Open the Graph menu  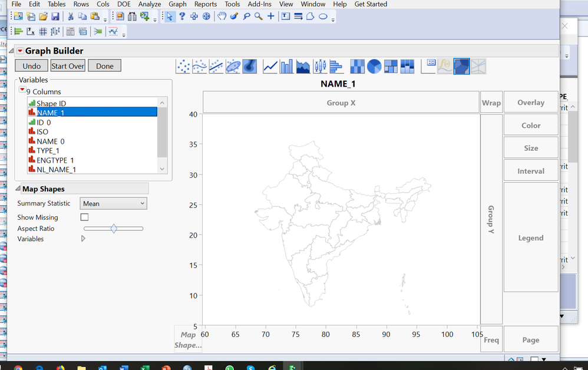(178, 4)
